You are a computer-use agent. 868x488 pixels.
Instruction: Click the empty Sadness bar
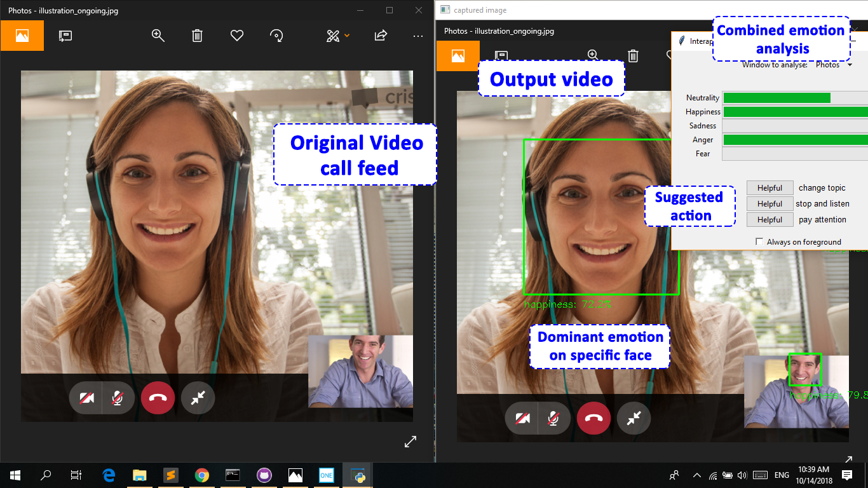pos(795,126)
